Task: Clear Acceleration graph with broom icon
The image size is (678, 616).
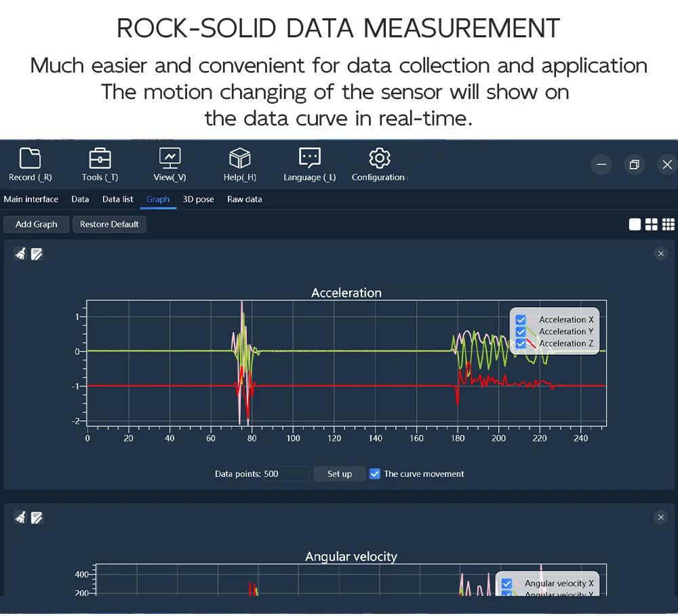Action: [20, 253]
